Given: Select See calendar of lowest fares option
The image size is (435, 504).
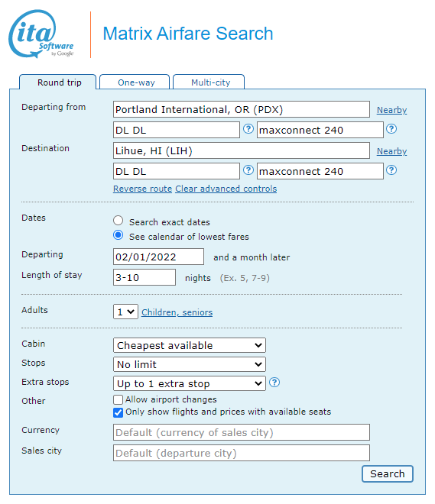Looking at the screenshot, I should click(118, 235).
